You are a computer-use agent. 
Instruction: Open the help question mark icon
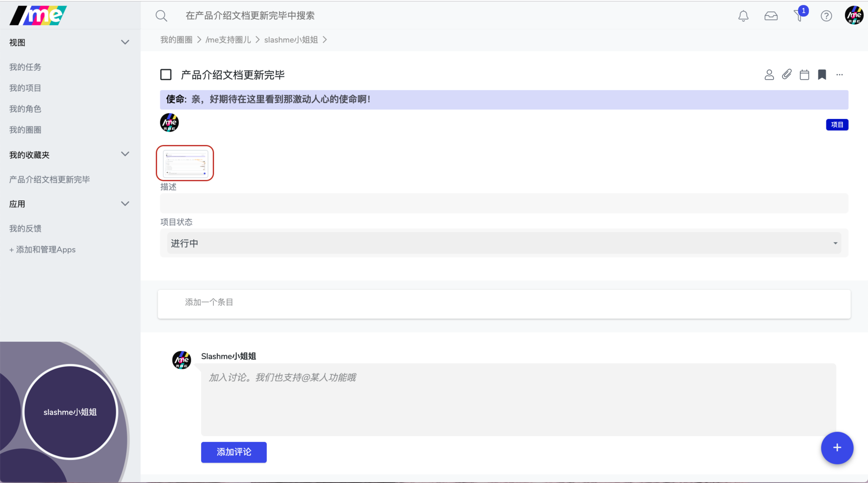tap(826, 16)
